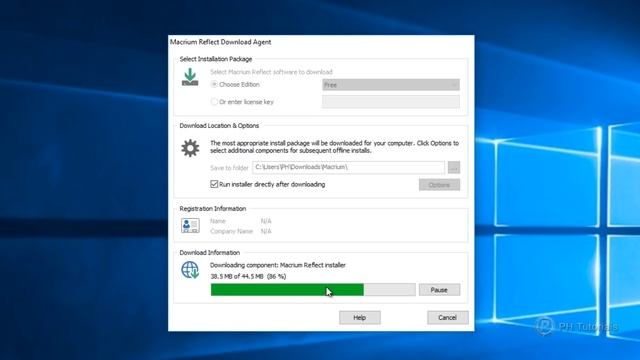
Task: Click the license key input field
Action: (x=391, y=102)
